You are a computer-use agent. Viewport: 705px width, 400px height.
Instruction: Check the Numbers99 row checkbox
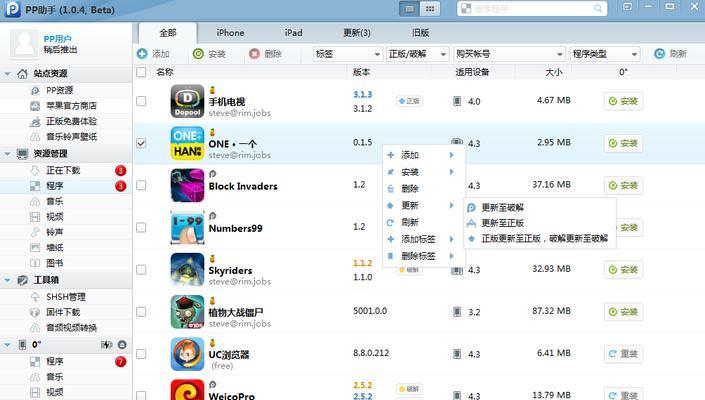coord(141,227)
